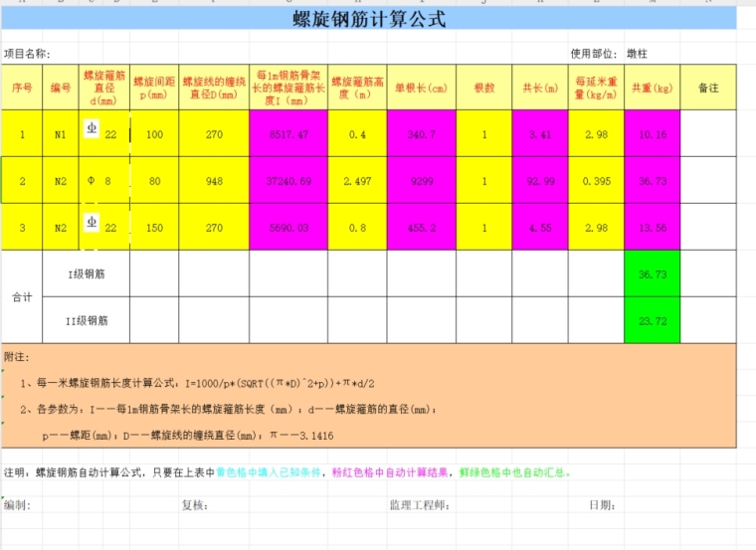
Task: Click the 日期 field at bottom
Action: [601, 505]
